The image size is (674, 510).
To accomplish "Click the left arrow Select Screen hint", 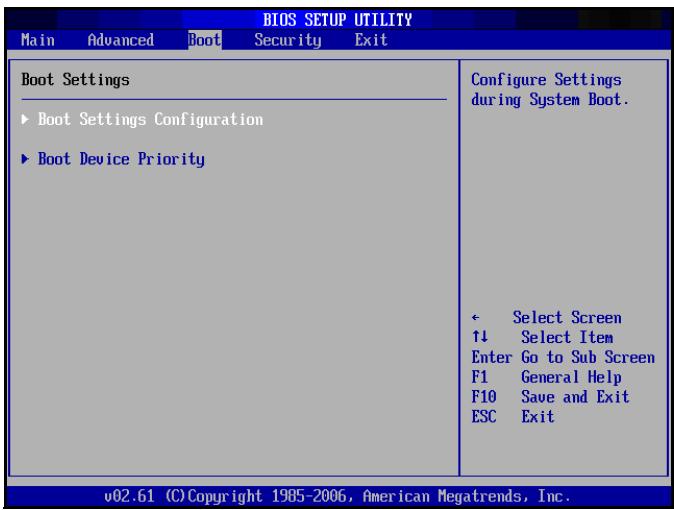I will pos(546,318).
